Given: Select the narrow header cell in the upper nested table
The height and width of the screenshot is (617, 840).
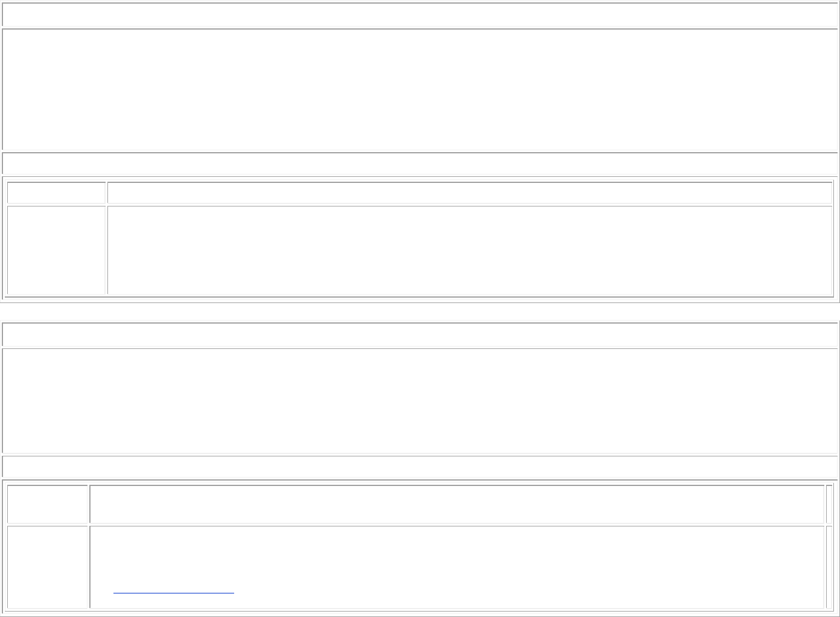Looking at the screenshot, I should [56, 193].
